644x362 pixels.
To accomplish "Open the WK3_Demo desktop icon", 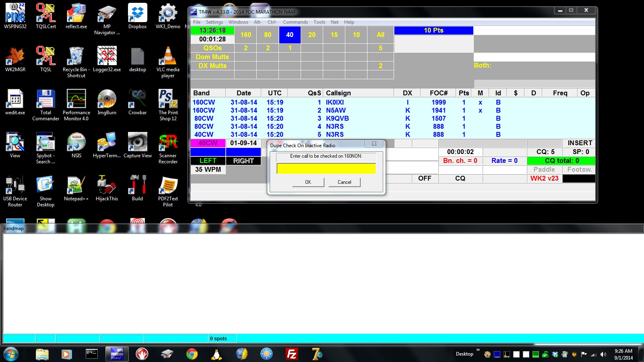I will (168, 16).
